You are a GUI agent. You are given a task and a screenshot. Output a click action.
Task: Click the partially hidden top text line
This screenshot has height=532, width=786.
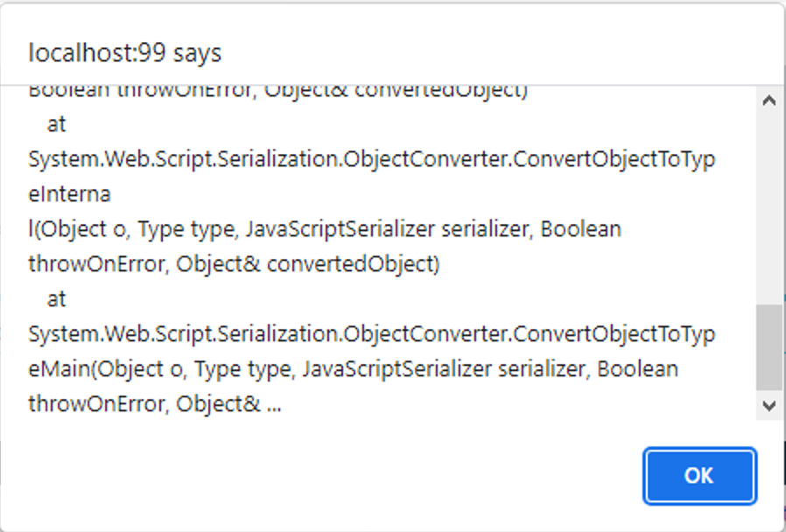pyautogui.click(x=277, y=90)
